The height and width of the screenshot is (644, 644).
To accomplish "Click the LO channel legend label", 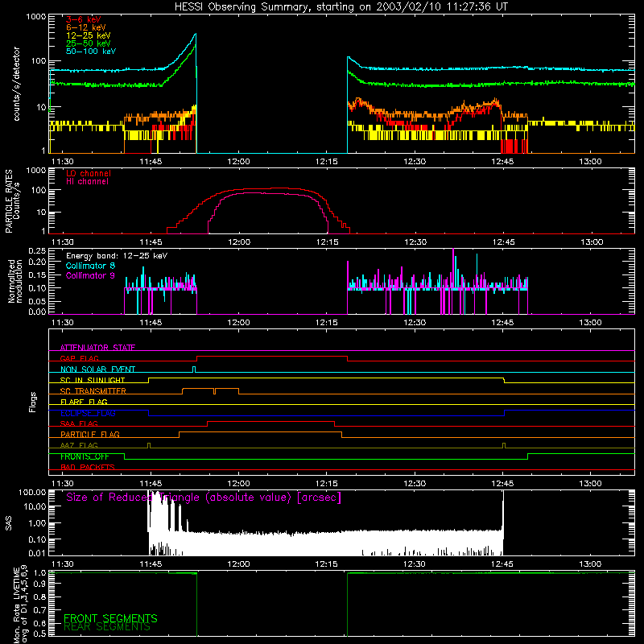I will [x=89, y=173].
